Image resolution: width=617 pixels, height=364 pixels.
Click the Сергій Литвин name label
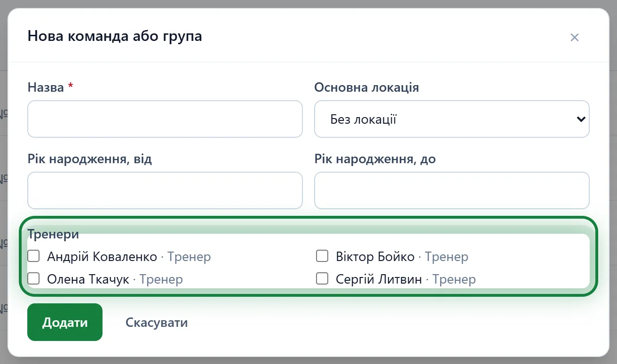click(x=379, y=279)
